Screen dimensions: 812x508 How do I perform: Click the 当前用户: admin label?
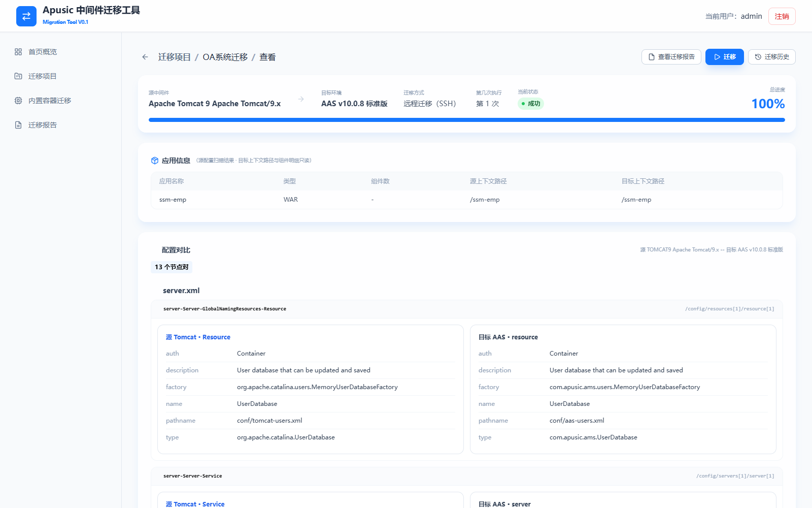[x=733, y=16]
